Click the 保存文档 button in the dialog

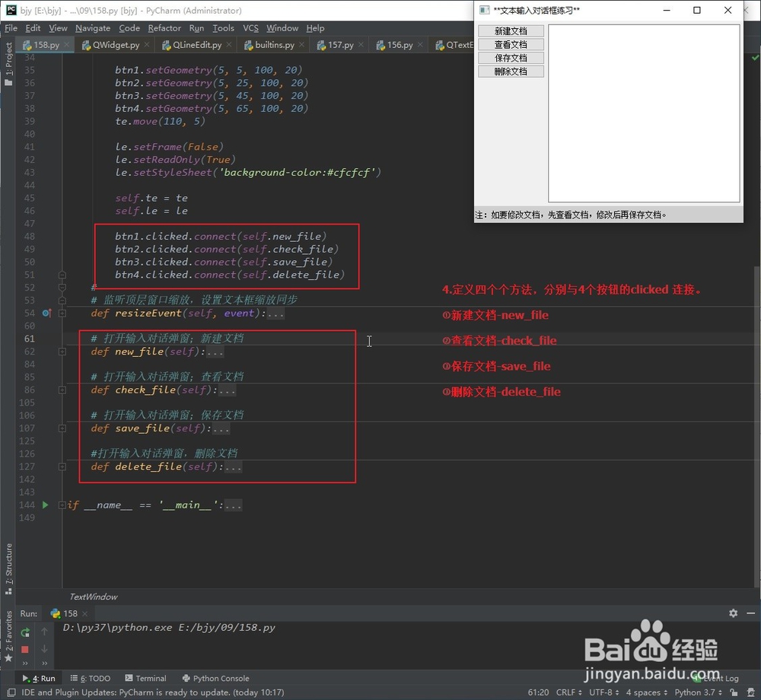511,57
